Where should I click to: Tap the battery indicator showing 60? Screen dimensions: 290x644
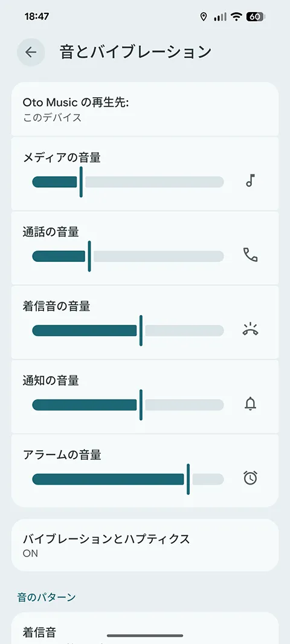[256, 16]
